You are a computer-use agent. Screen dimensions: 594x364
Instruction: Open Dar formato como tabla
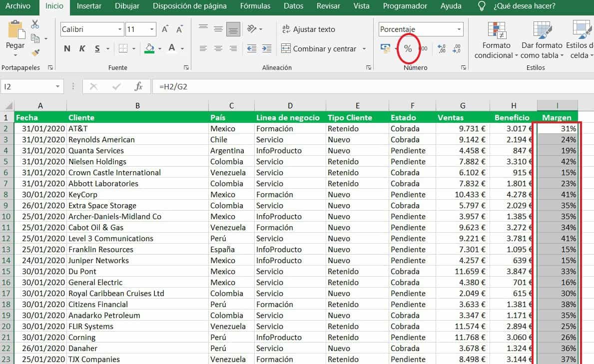(542, 40)
